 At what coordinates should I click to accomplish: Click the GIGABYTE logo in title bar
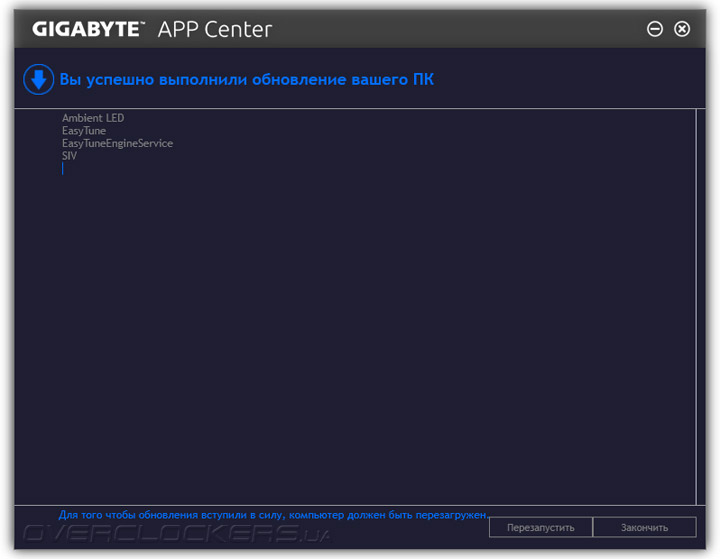click(x=88, y=29)
